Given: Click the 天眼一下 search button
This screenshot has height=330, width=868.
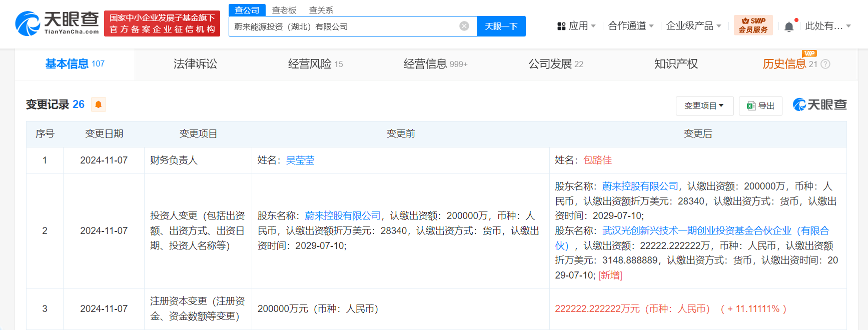Looking at the screenshot, I should point(501,26).
